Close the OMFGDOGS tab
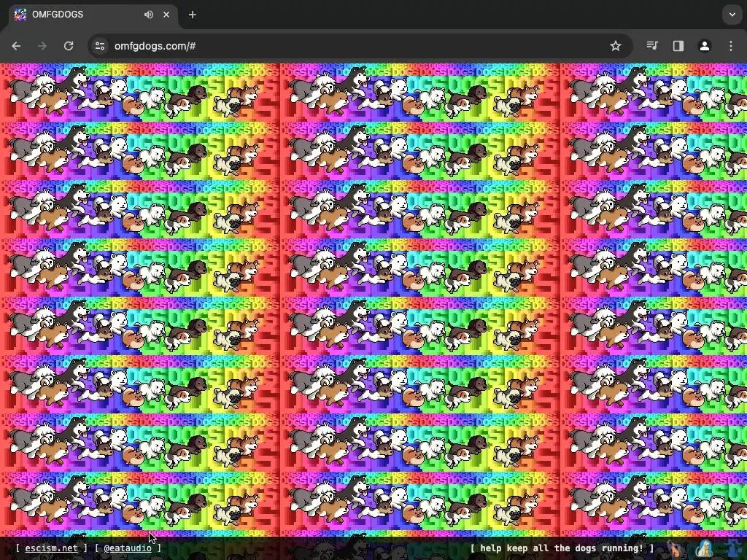747x560 pixels. coord(166,15)
